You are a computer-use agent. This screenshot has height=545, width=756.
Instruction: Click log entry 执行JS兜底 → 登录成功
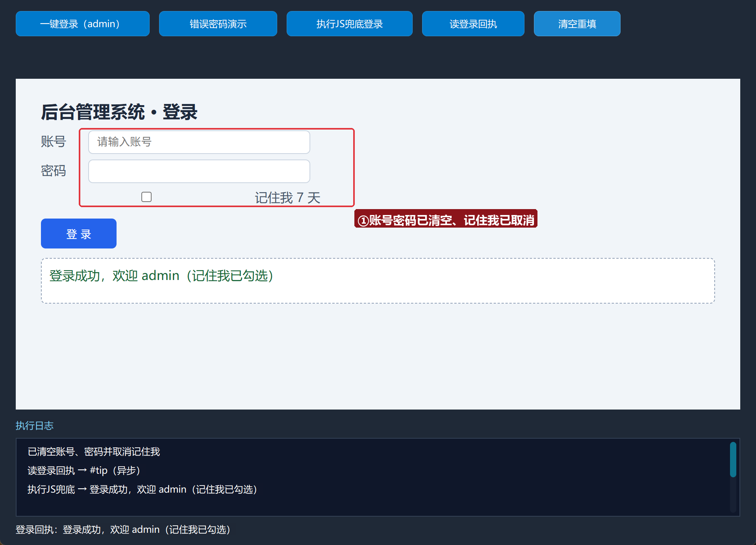point(143,489)
